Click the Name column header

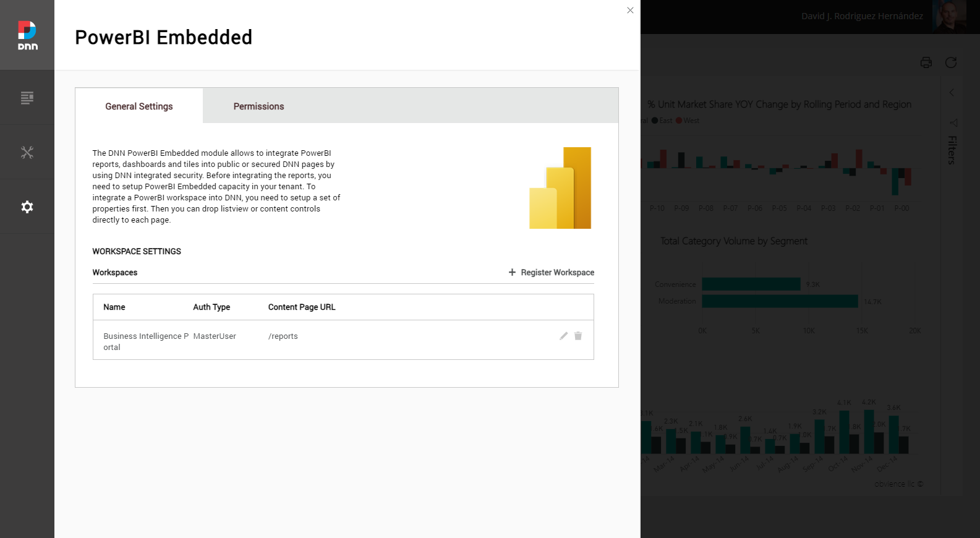(114, 307)
